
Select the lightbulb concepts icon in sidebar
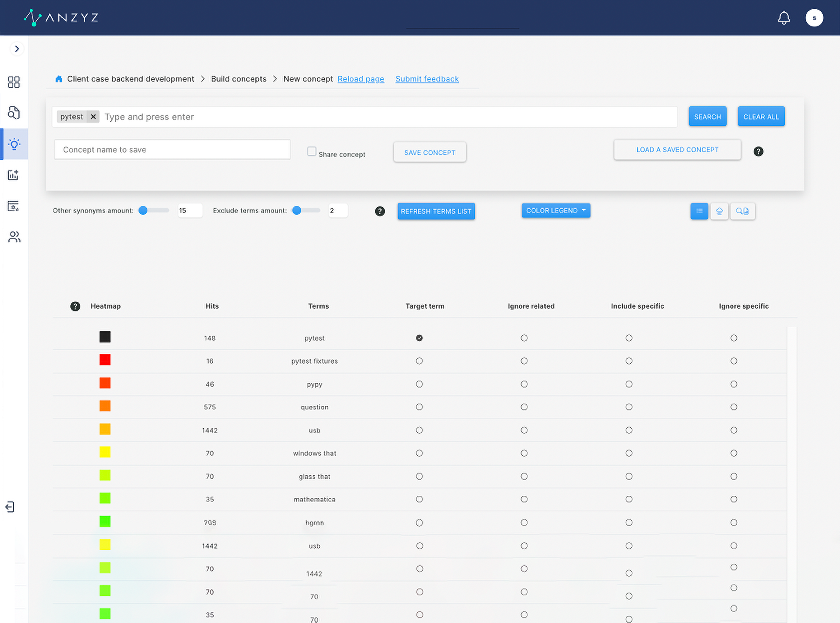coord(14,144)
